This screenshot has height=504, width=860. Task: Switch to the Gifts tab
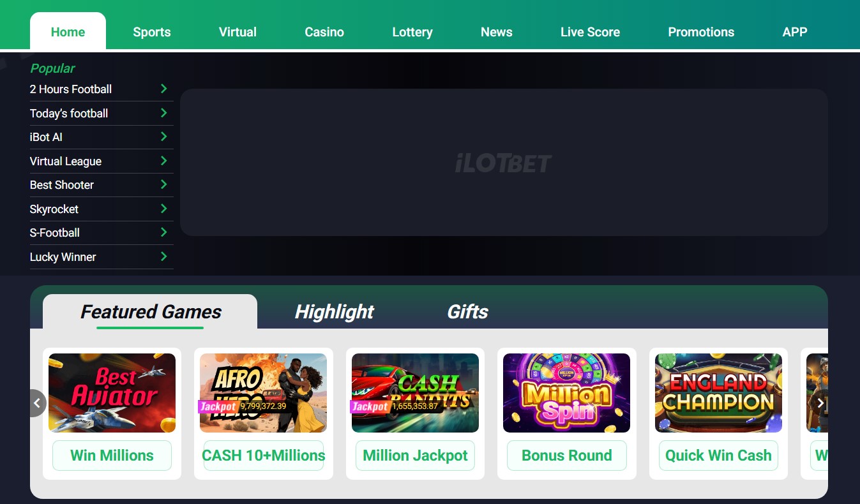[467, 312]
